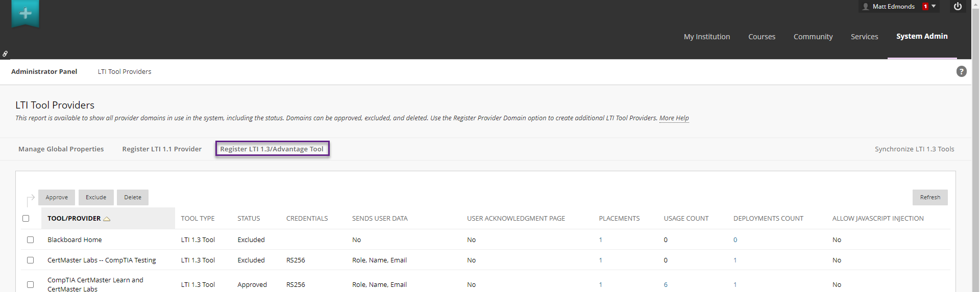Click the Approve button
Image resolution: width=980 pixels, height=292 pixels.
pyautogui.click(x=57, y=197)
